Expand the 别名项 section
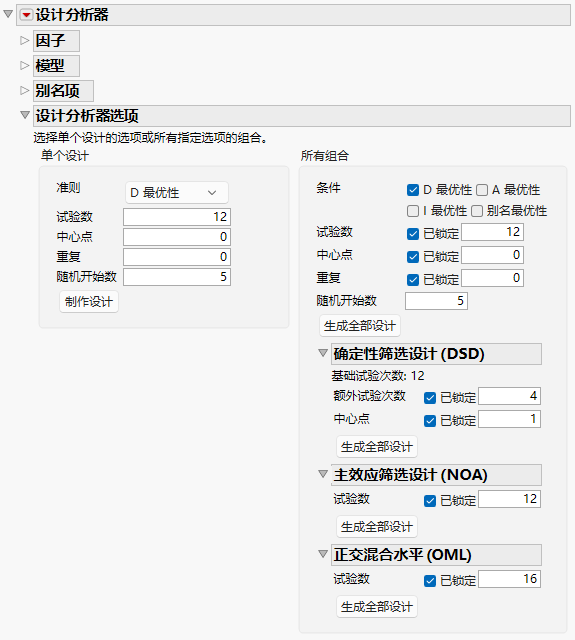Screen dimensions: 575x640 (x=24, y=90)
